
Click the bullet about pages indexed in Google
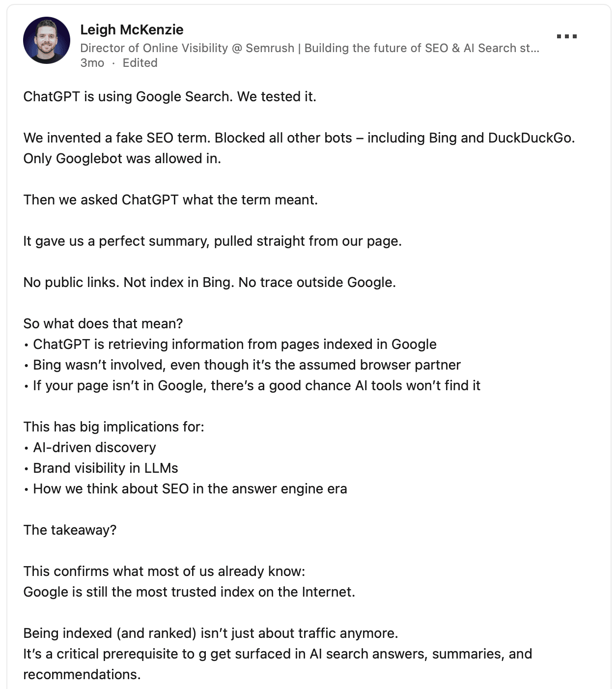[234, 344]
